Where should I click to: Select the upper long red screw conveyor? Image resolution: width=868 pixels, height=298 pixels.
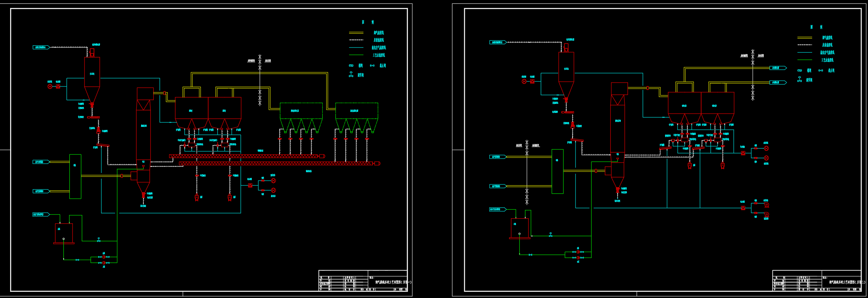pos(245,156)
